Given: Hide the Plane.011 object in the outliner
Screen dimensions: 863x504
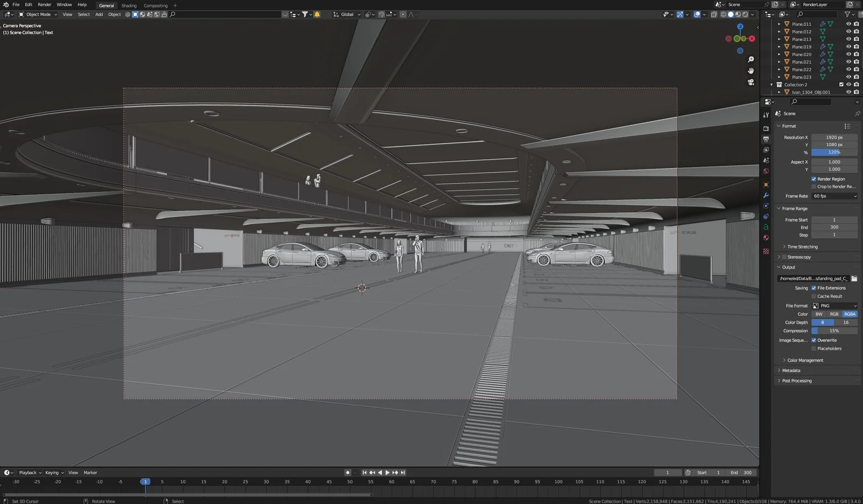Looking at the screenshot, I should coord(848,24).
